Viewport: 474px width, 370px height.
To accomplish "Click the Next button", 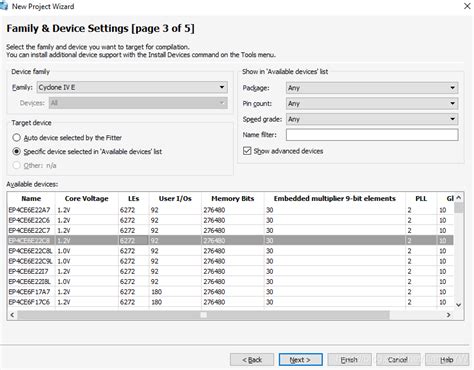I will [x=300, y=360].
